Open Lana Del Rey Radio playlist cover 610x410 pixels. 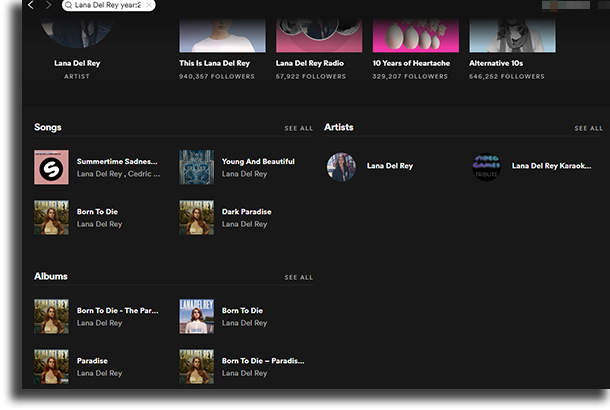pyautogui.click(x=319, y=35)
